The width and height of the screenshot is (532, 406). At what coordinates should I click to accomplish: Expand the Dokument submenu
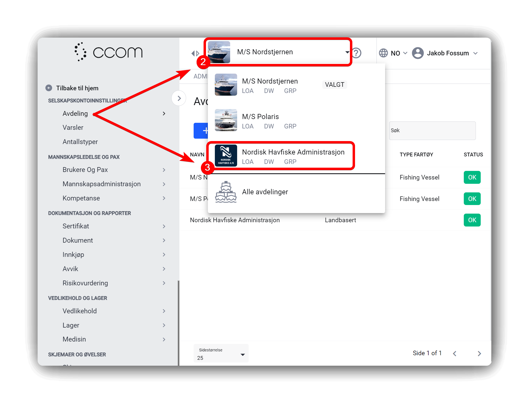(x=164, y=240)
